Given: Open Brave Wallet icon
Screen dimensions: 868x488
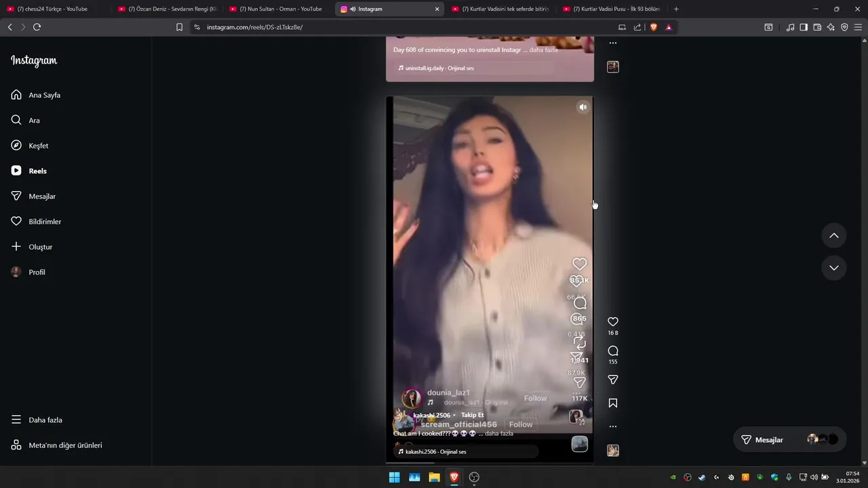Looking at the screenshot, I should 817,27.
